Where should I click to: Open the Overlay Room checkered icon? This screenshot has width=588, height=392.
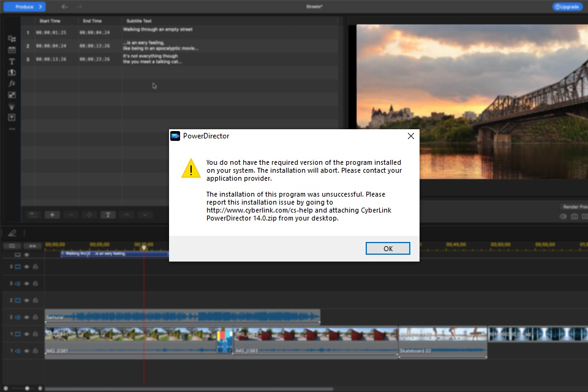click(x=12, y=95)
